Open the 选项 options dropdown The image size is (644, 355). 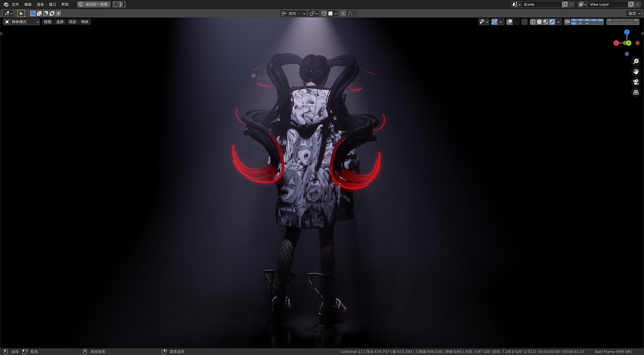[x=634, y=14]
